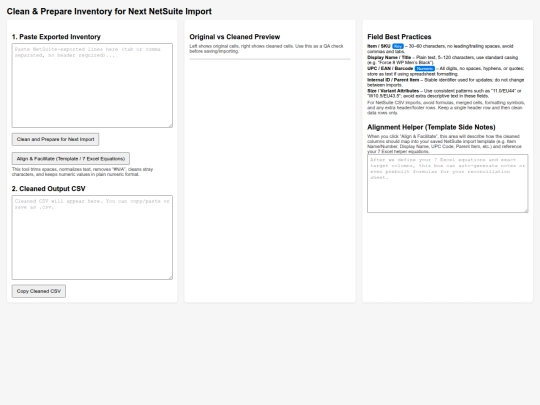Click the '1. Paste Exported Inventory' heading

point(56,37)
